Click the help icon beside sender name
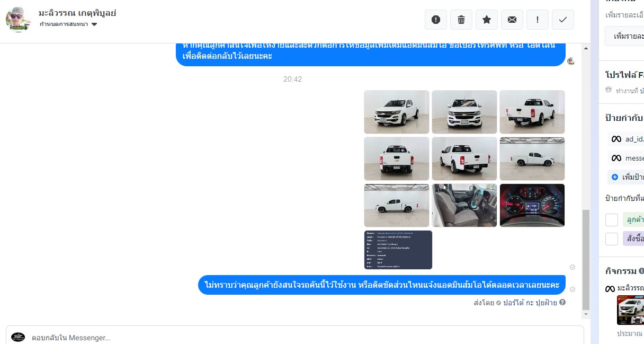644x344 pixels. [x=562, y=302]
